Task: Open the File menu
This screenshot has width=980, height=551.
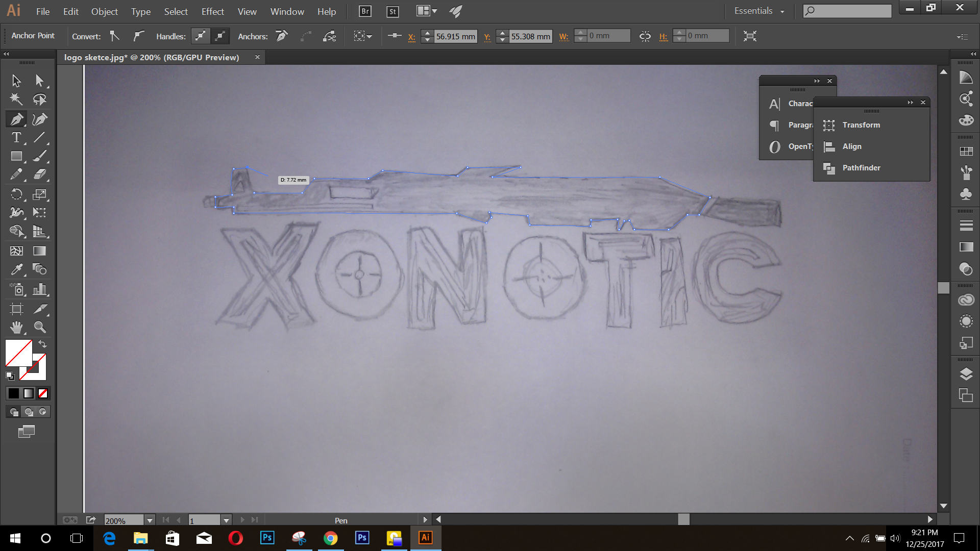Action: [x=43, y=11]
